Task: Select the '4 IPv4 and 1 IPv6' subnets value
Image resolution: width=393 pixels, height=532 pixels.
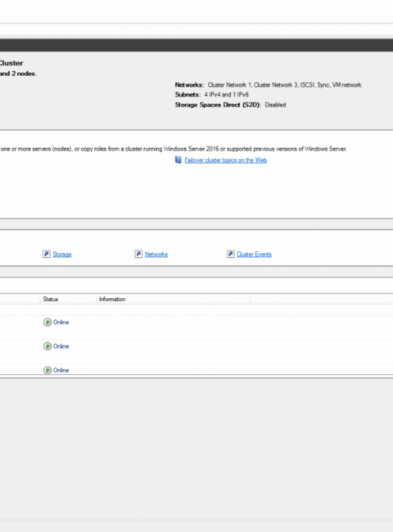Action: coord(226,95)
